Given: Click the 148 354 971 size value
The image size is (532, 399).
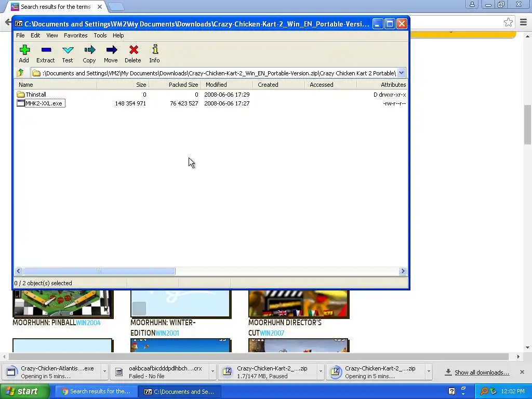Looking at the screenshot, I should pos(130,103).
